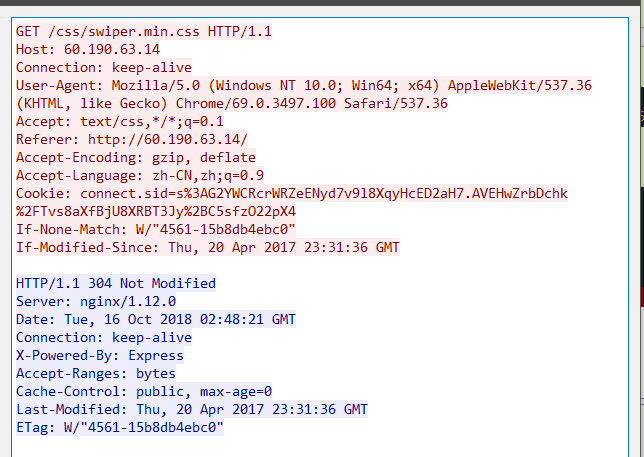Select the Accept-Language: zh-CN line
This screenshot has width=644, height=457.
140,176
